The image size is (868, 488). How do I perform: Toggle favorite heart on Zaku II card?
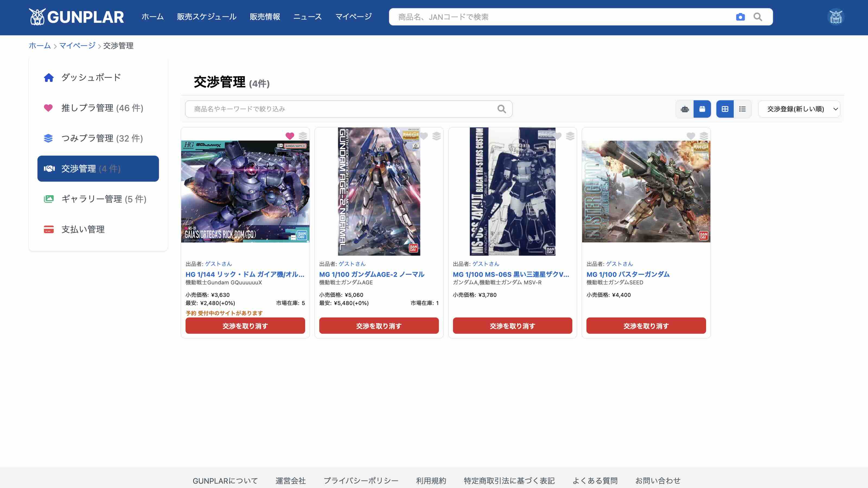pos(557,136)
